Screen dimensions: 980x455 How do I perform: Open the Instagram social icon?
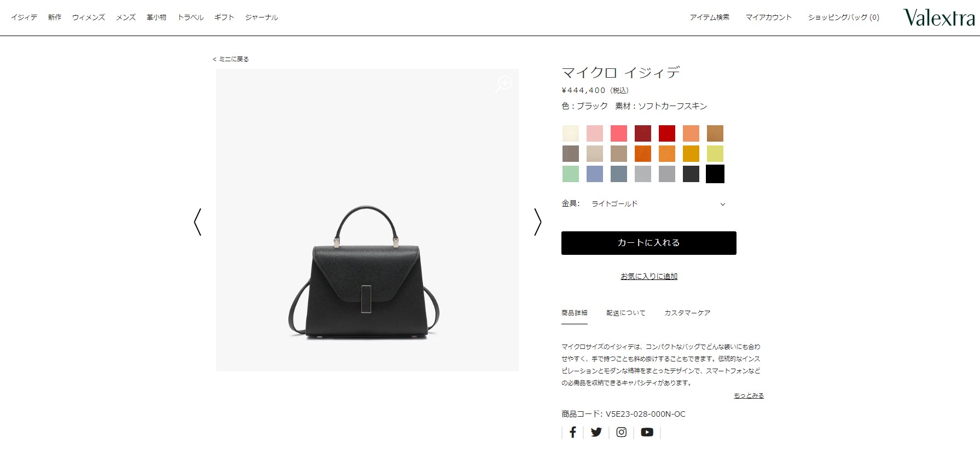coord(622,432)
